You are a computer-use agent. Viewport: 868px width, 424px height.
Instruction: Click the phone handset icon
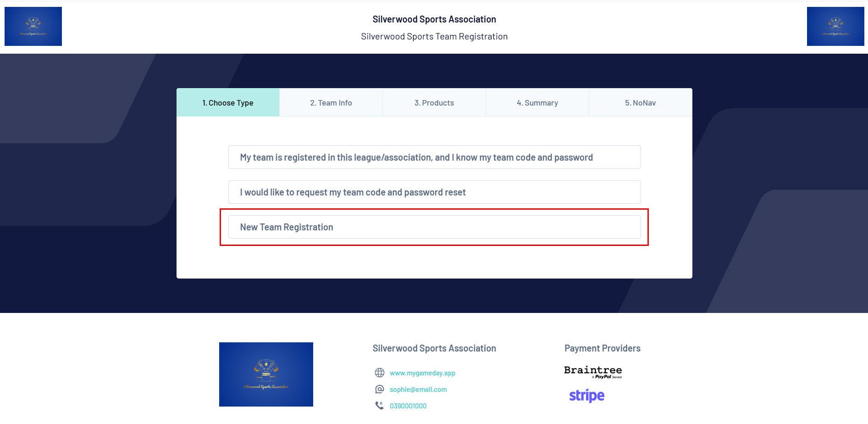tap(380, 406)
